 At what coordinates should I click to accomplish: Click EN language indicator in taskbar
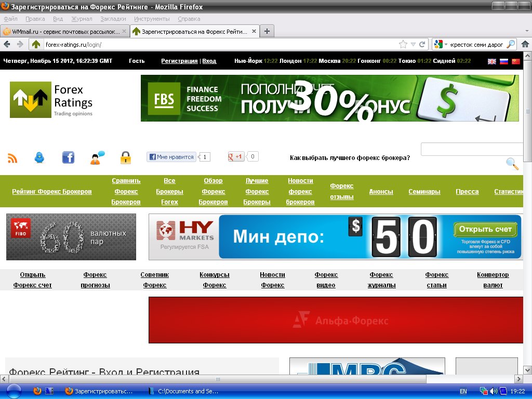(x=463, y=391)
